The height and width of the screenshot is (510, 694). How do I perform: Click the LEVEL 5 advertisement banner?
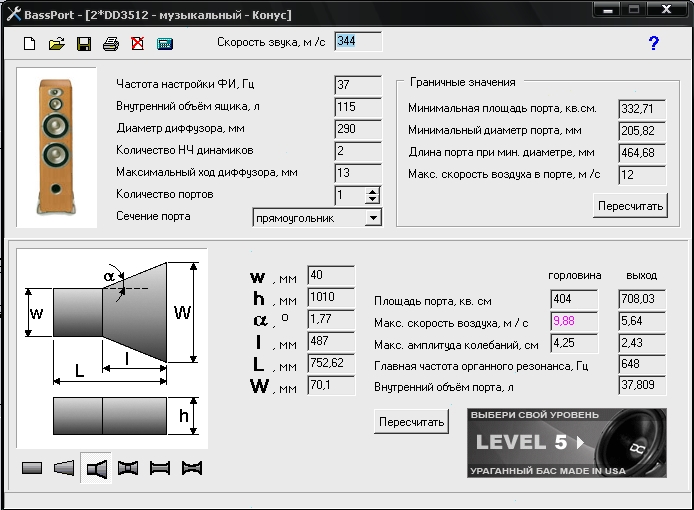tap(568, 443)
